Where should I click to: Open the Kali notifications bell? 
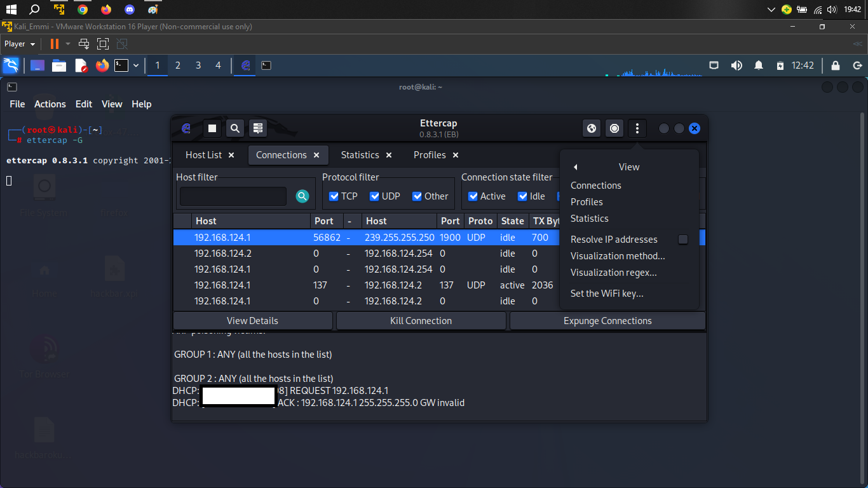coord(759,65)
